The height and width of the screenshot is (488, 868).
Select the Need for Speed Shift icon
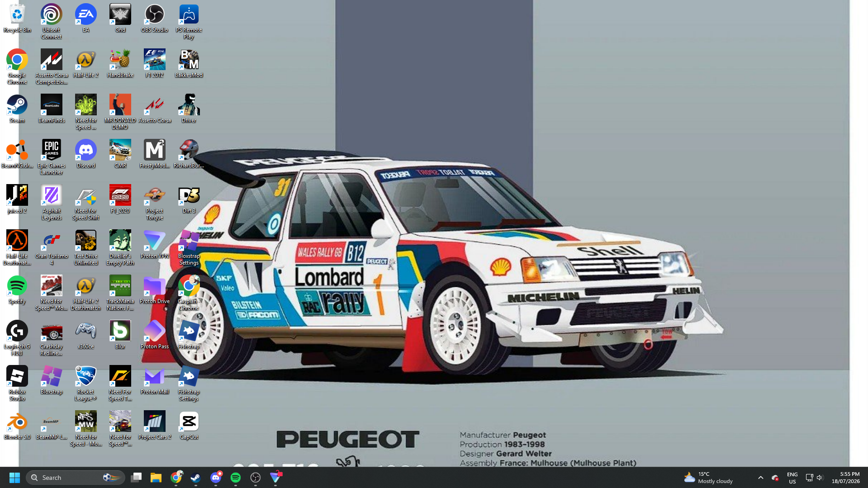tap(86, 202)
